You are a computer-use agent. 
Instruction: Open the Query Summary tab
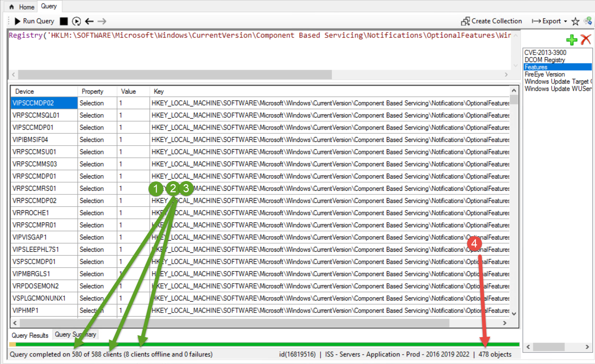pos(75,334)
